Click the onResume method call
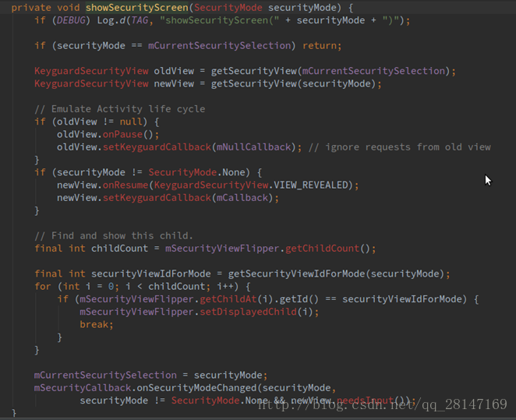The width and height of the screenshot is (516, 420). pos(125,185)
